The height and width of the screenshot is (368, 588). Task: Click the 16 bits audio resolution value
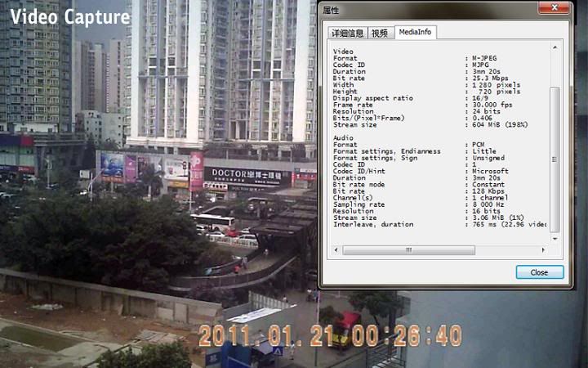tap(487, 211)
